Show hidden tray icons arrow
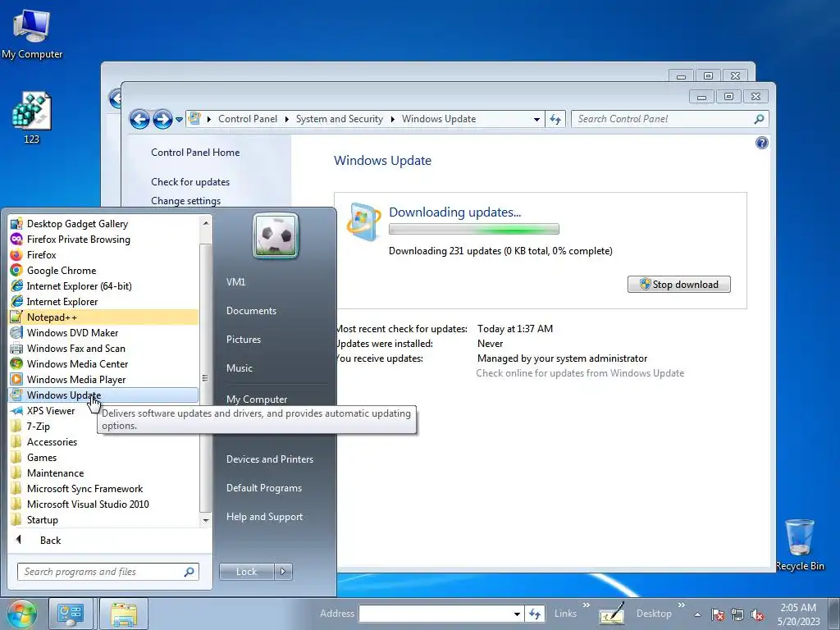Viewport: 840px width, 630px height. tap(697, 614)
